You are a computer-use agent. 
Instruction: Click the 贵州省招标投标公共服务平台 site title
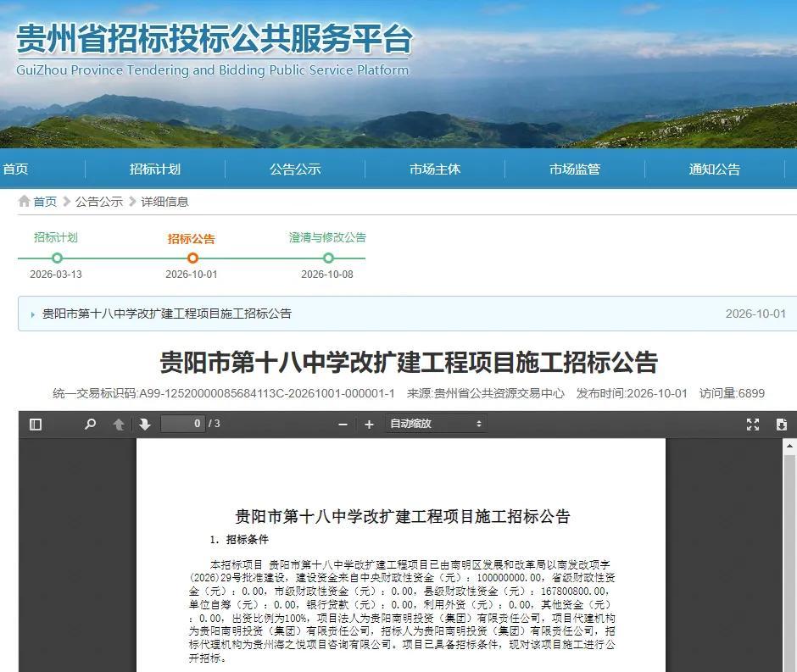[214, 39]
